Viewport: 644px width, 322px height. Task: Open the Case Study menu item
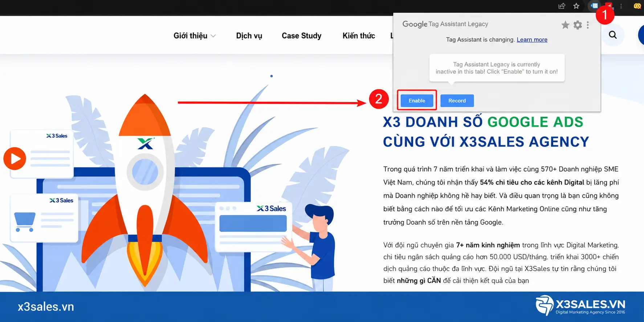click(302, 36)
